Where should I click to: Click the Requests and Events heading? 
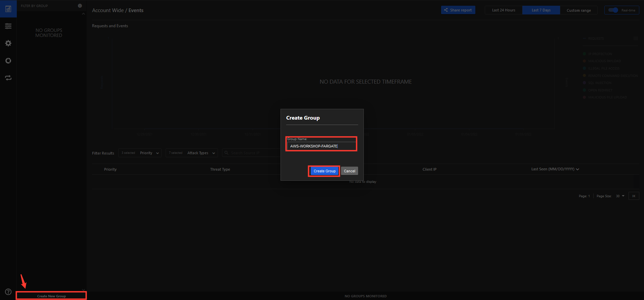[x=110, y=26]
